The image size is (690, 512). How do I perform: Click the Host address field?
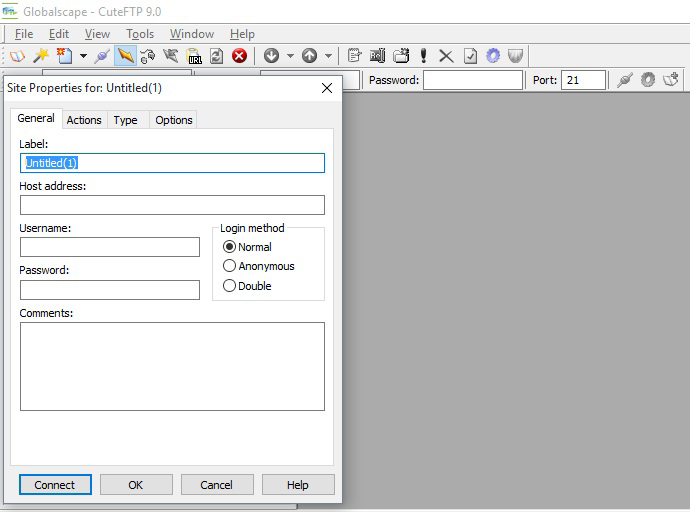pos(172,205)
